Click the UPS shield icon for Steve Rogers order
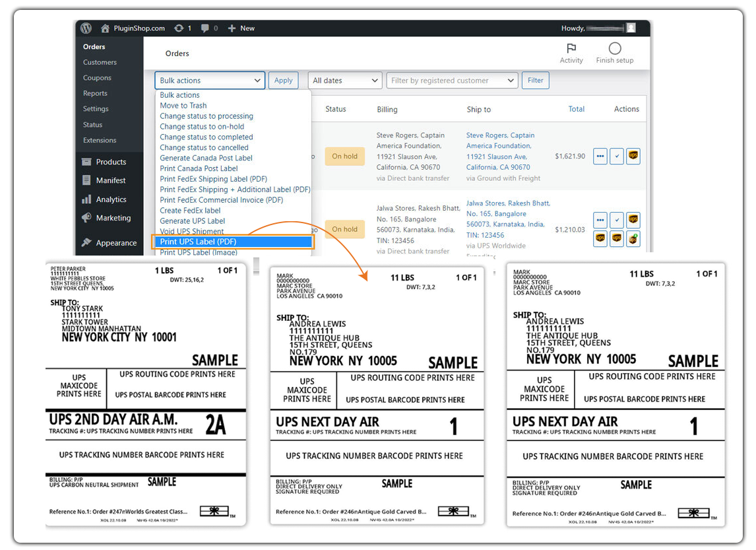 (633, 156)
